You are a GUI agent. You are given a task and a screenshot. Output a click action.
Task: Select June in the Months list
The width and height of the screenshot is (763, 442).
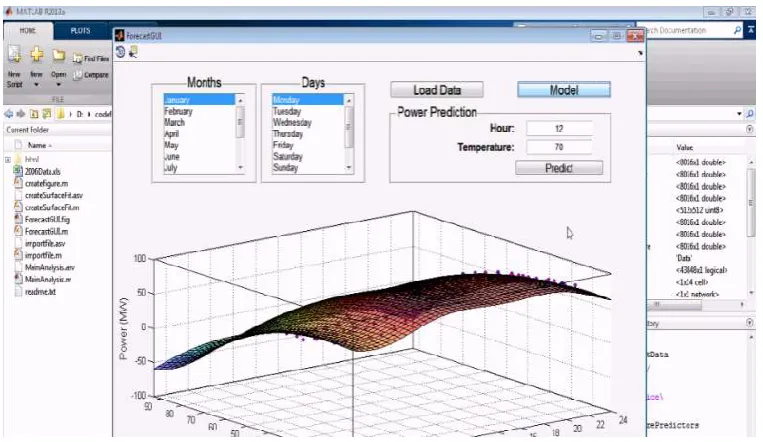point(200,157)
